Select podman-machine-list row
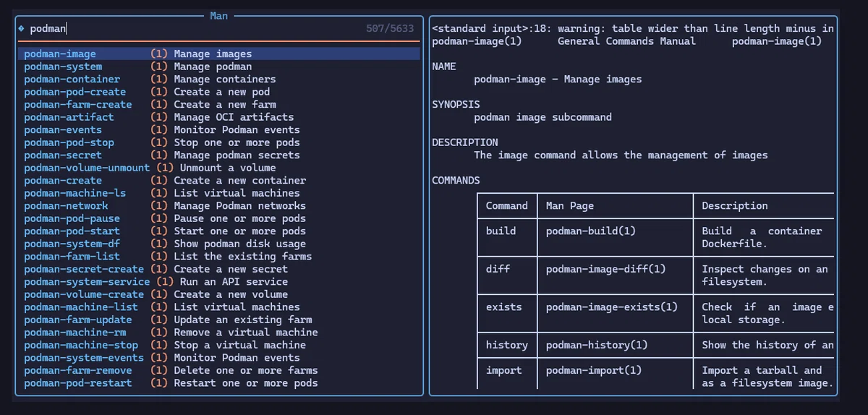This screenshot has width=868, height=415. click(218, 307)
